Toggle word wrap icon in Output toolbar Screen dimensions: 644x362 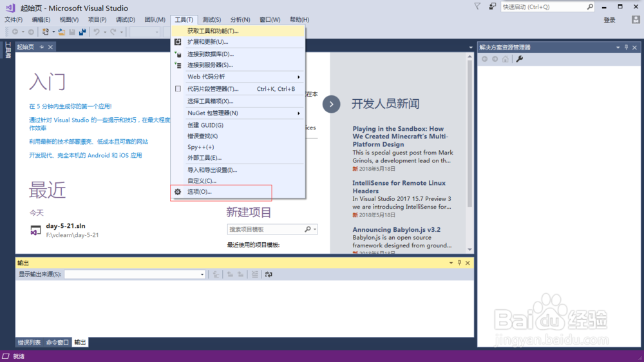pos(269,274)
